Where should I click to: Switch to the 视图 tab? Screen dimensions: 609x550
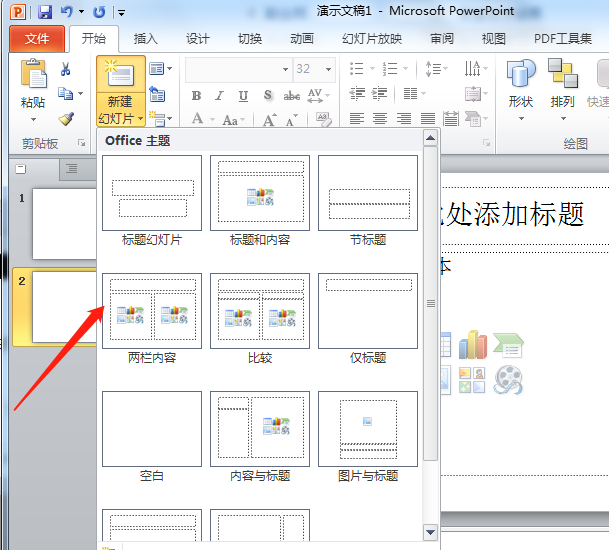(493, 38)
